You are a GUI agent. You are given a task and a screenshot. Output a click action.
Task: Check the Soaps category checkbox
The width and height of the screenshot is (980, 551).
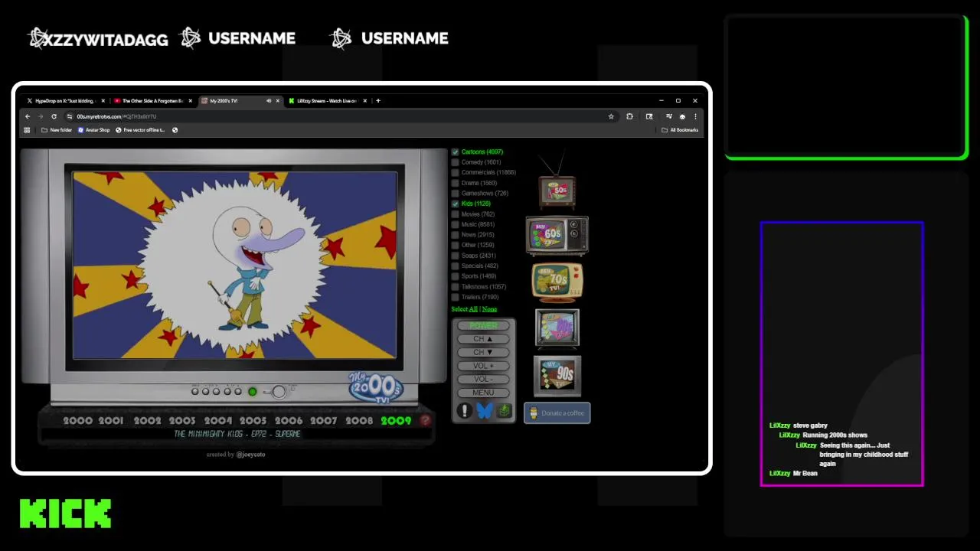click(x=455, y=256)
